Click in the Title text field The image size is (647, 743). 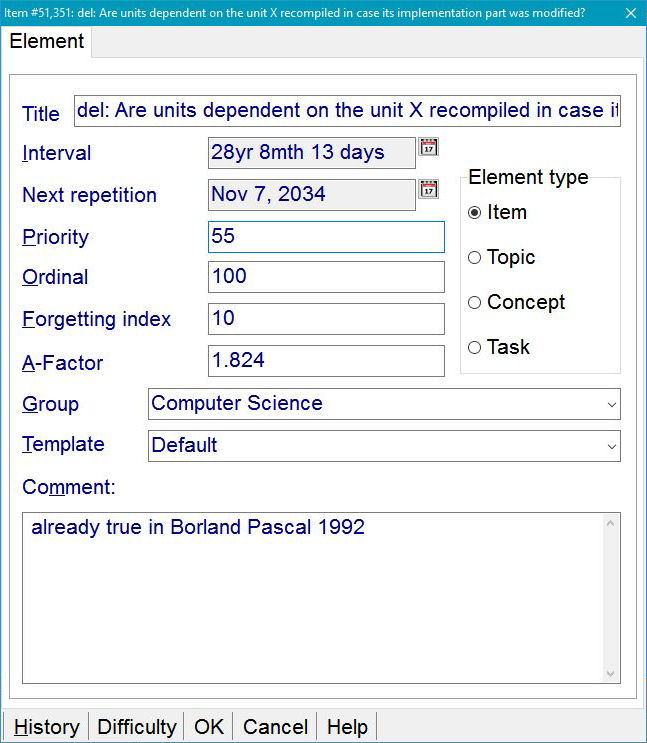(x=347, y=111)
